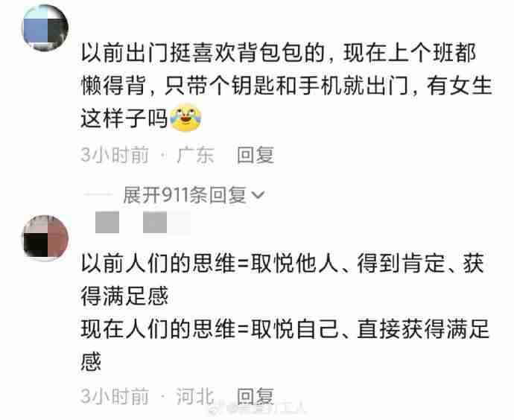The height and width of the screenshot is (420, 514).
Task: Tap 回复 under the 广东 comment
Action: click(256, 155)
